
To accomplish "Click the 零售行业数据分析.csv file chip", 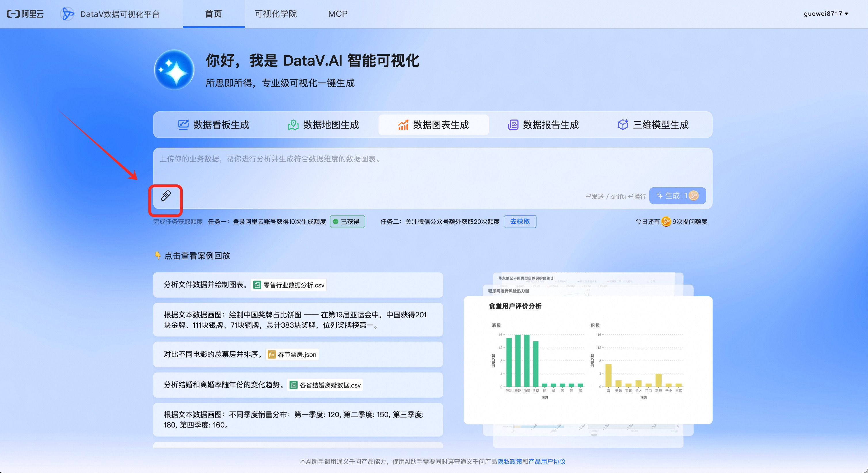I will 289,285.
